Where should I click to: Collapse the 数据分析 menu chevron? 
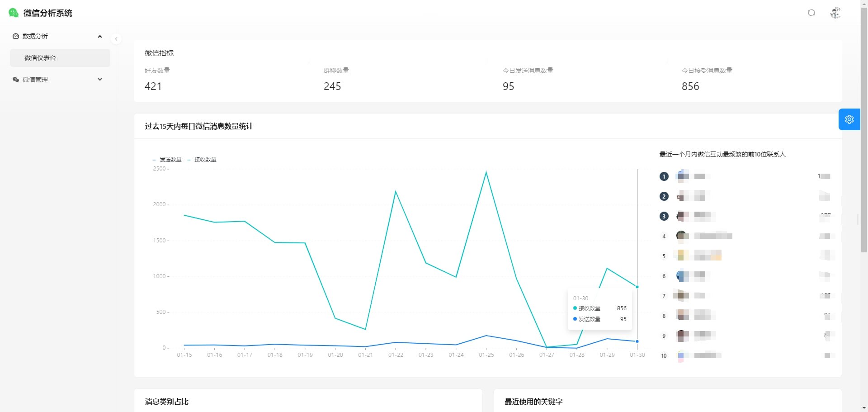[100, 36]
